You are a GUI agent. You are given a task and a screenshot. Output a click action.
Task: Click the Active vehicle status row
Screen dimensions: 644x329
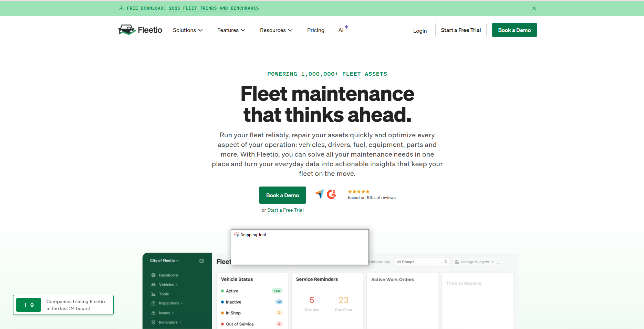(x=252, y=291)
